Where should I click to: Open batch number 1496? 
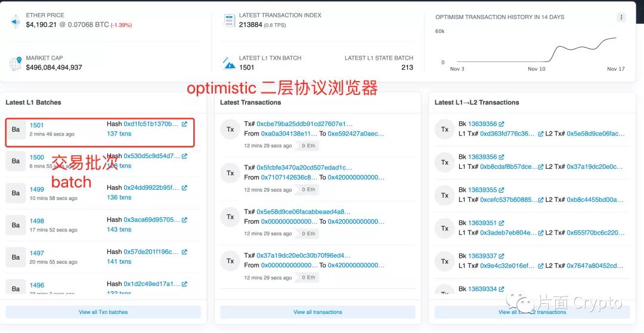tap(36, 285)
